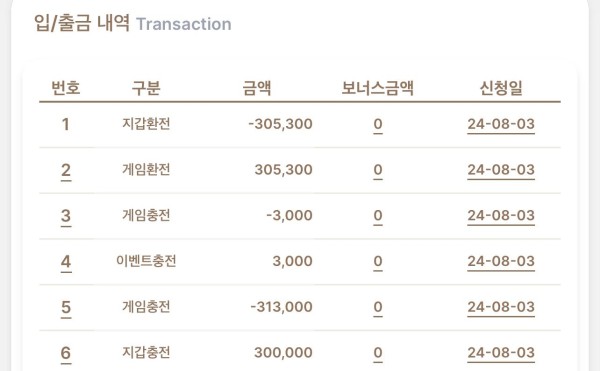The height and width of the screenshot is (371, 600).
Task: Open transaction number 3 link
Action: coord(66,216)
